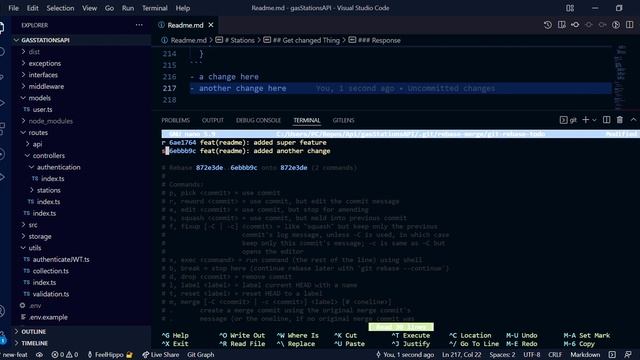
Task: Expand the exceptions folder
Action: (x=44, y=63)
